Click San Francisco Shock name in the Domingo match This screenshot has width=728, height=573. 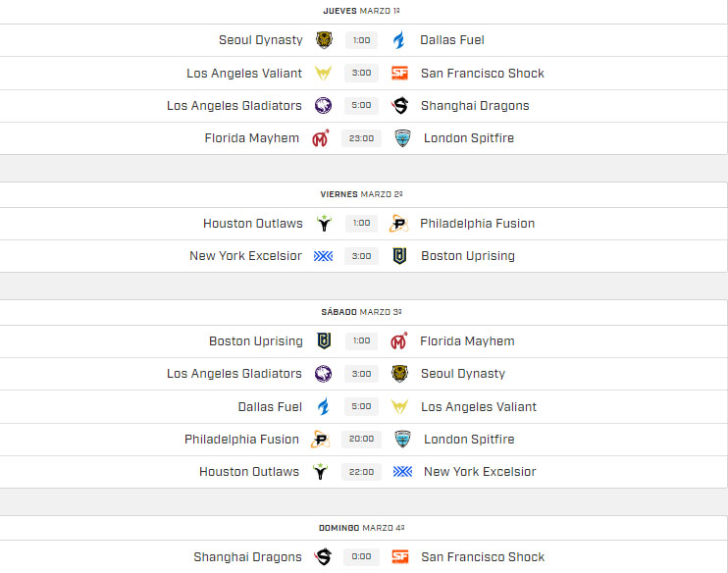coord(483,557)
